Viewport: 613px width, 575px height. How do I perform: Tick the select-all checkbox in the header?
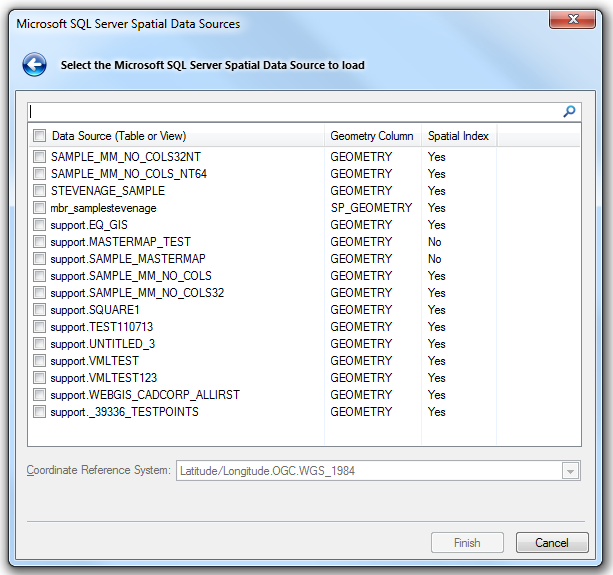point(39,136)
